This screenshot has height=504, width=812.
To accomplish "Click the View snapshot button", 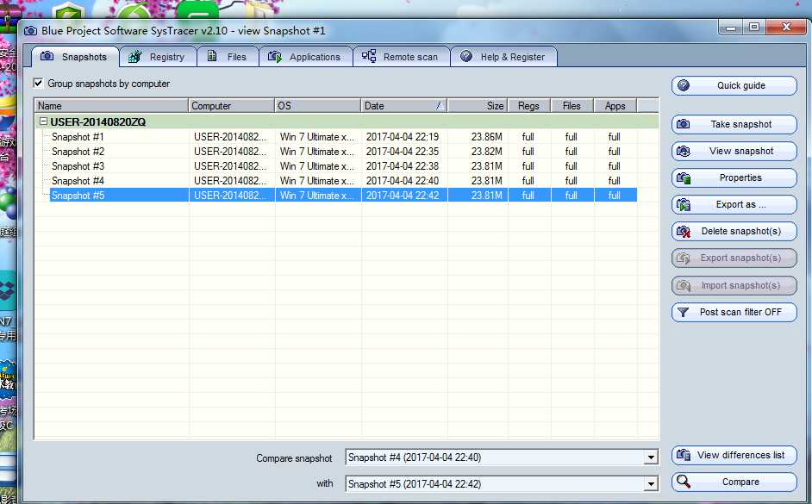I will point(734,151).
